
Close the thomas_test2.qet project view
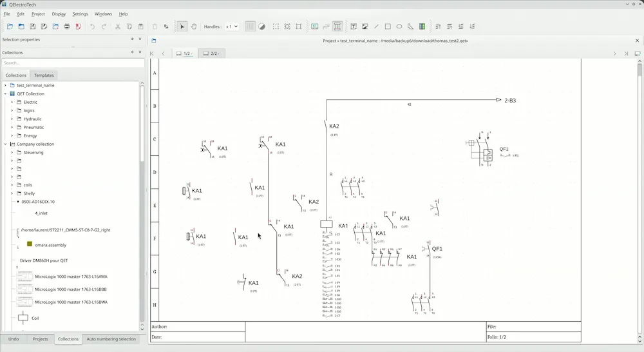pos(638,41)
